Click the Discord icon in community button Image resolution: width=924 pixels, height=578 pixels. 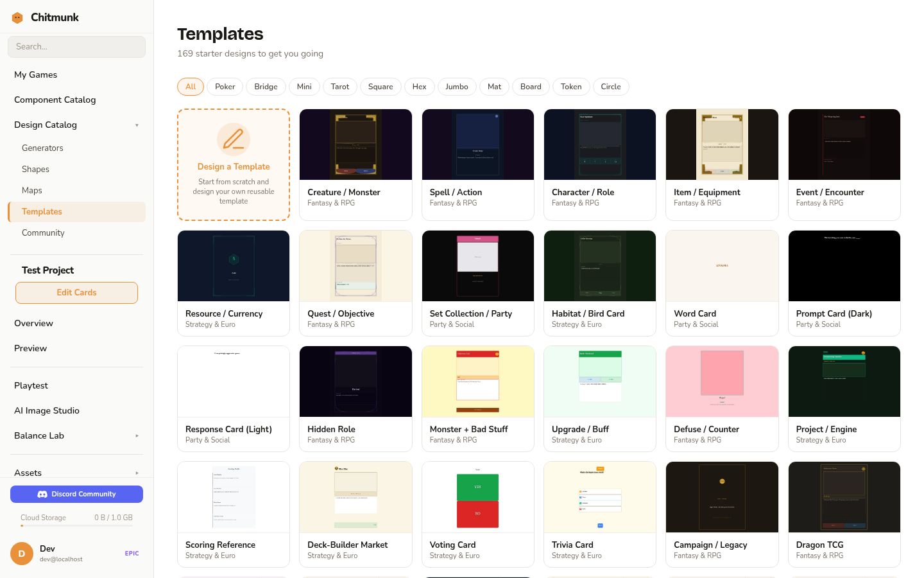42,495
